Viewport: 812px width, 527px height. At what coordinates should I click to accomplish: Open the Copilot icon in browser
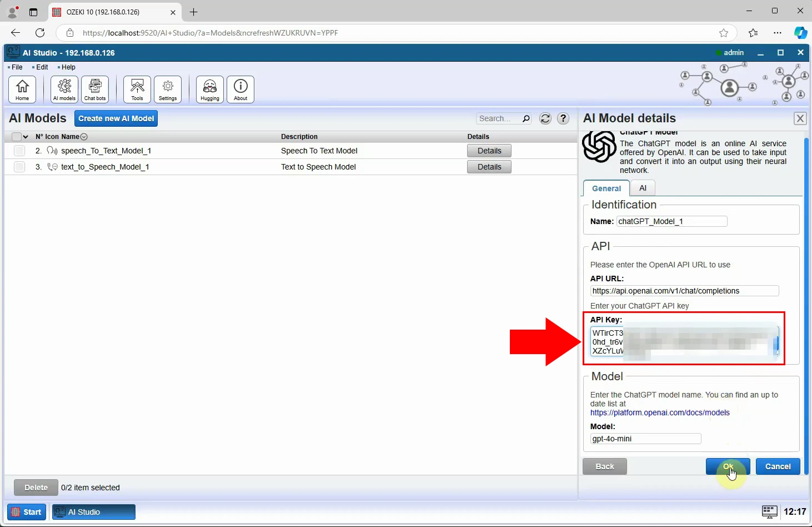pos(800,33)
